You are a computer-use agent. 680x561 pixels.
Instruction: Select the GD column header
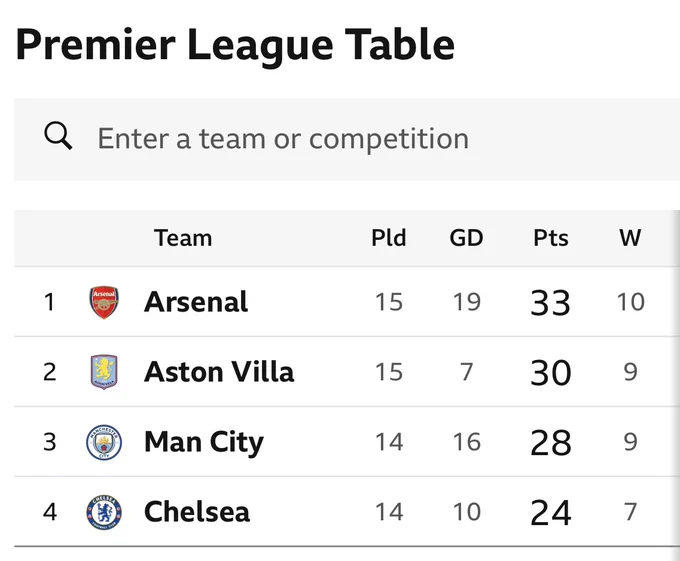pyautogui.click(x=466, y=238)
